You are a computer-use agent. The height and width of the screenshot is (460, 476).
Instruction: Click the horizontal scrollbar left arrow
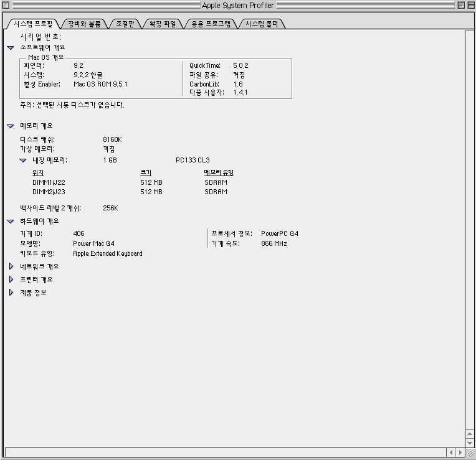452,453
